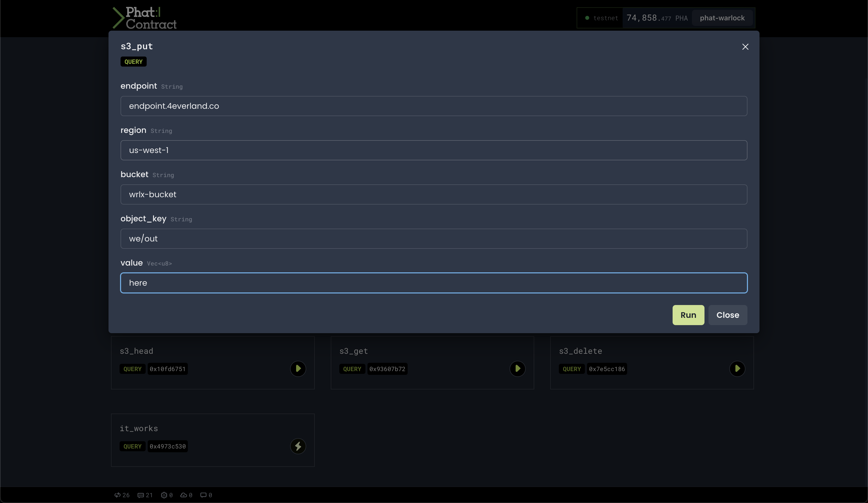The image size is (868, 503).
Task: Click the cloud upload icon in status bar
Action: point(184,495)
